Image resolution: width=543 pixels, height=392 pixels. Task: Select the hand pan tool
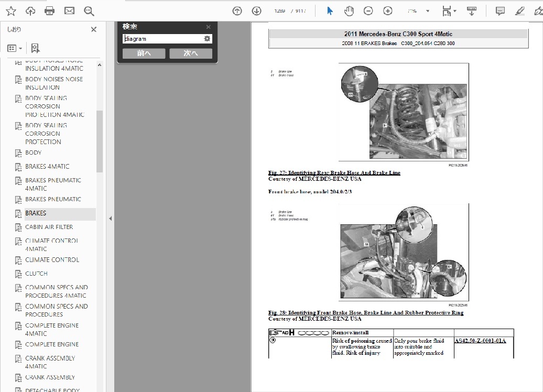point(349,11)
